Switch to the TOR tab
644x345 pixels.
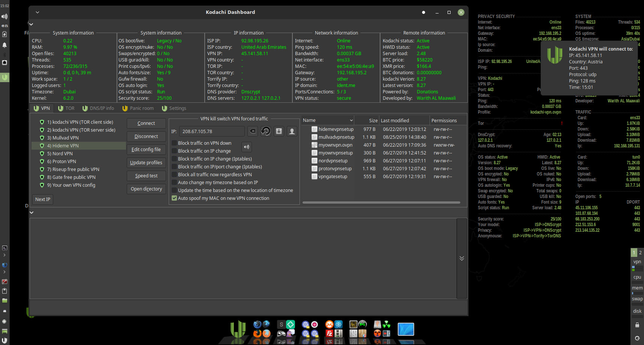pos(66,108)
